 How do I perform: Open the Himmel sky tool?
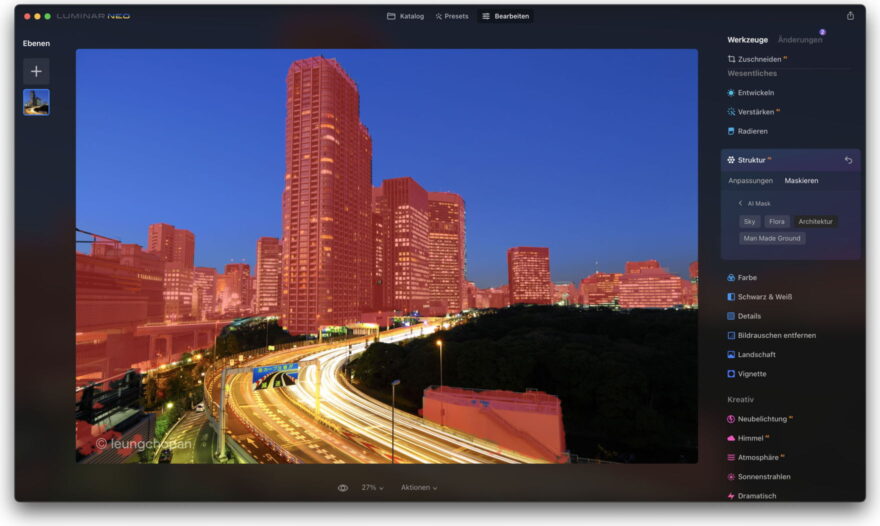click(752, 438)
